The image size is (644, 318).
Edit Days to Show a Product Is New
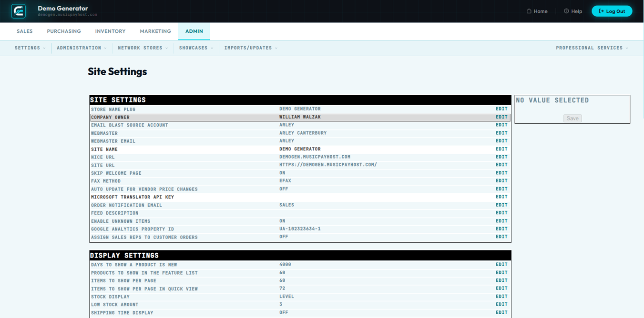click(501, 265)
